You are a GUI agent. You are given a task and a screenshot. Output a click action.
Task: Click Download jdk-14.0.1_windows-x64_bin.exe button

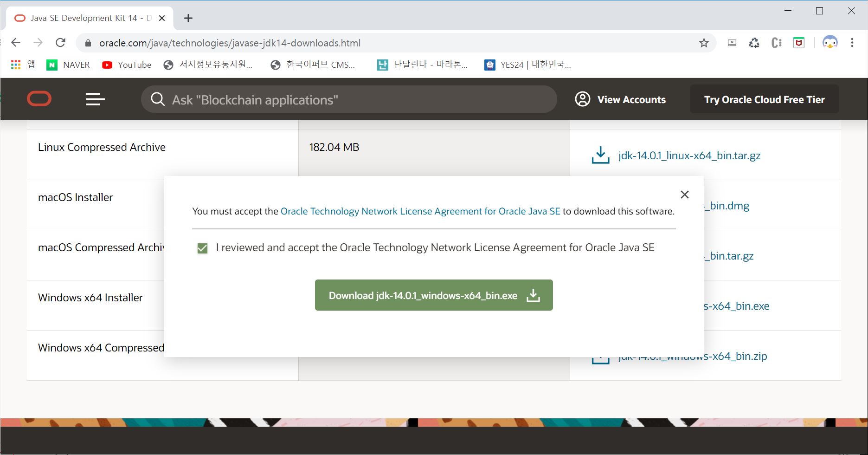[434, 295]
